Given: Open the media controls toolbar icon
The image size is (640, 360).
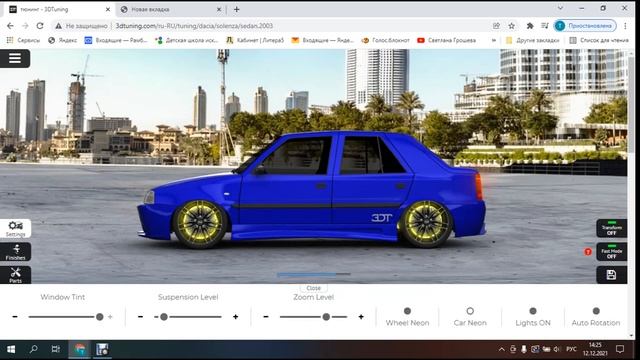Looking at the screenshot, I should 545,26.
